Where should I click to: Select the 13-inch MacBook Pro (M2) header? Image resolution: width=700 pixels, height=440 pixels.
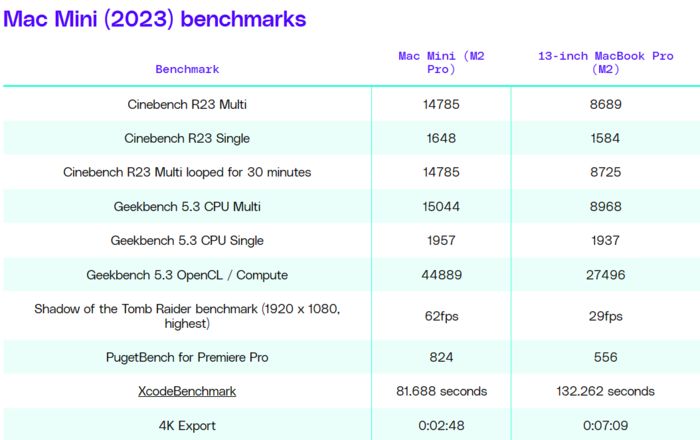(x=605, y=62)
